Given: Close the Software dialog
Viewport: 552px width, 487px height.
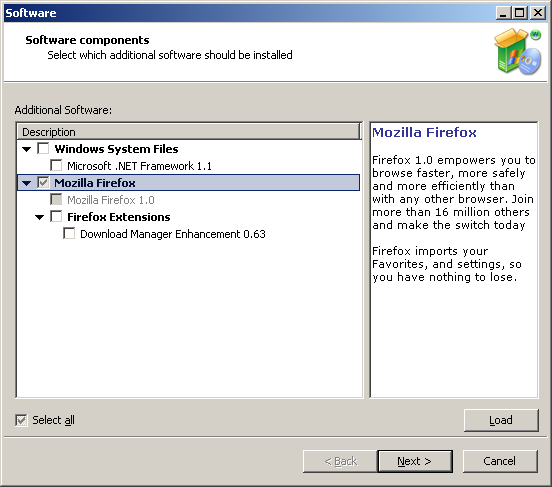Looking at the screenshot, I should pos(538,13).
